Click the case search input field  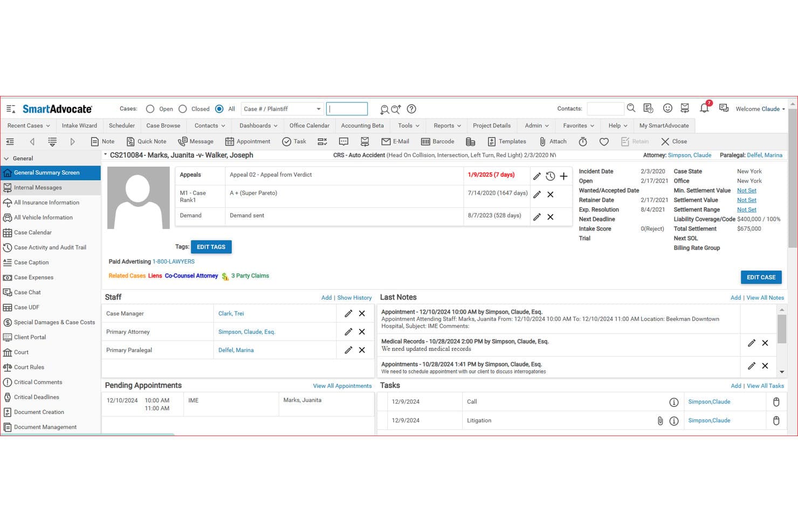pos(347,109)
